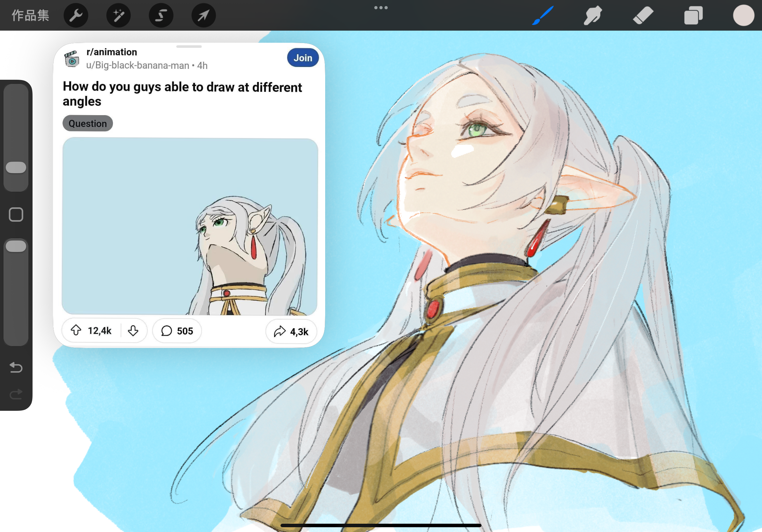Tap the three-dot multitasking menu

[381, 8]
